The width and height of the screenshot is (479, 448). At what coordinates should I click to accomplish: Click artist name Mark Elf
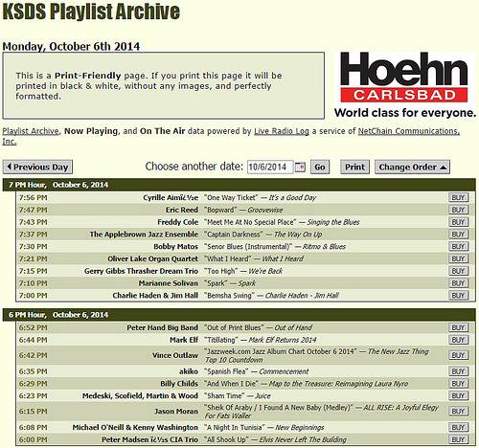tap(184, 340)
